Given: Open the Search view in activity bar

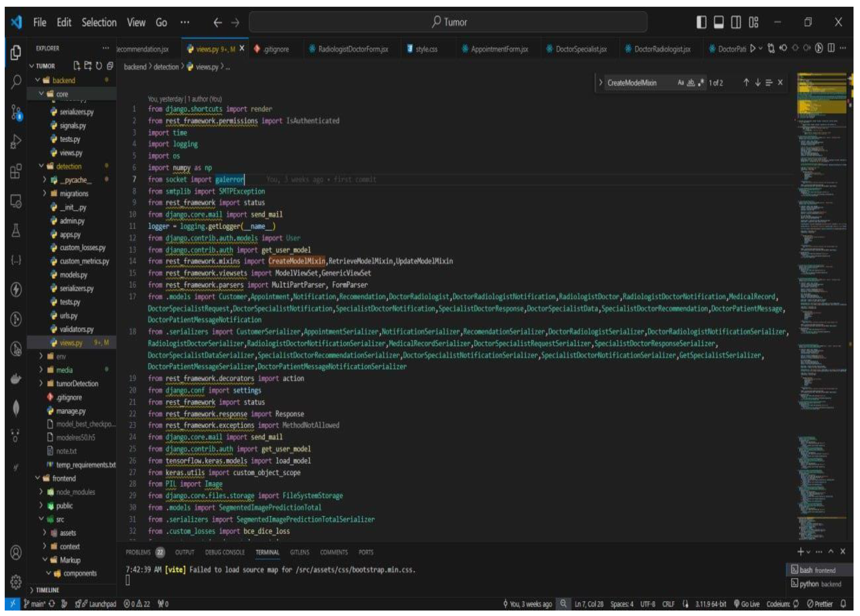Looking at the screenshot, I should tap(16, 82).
